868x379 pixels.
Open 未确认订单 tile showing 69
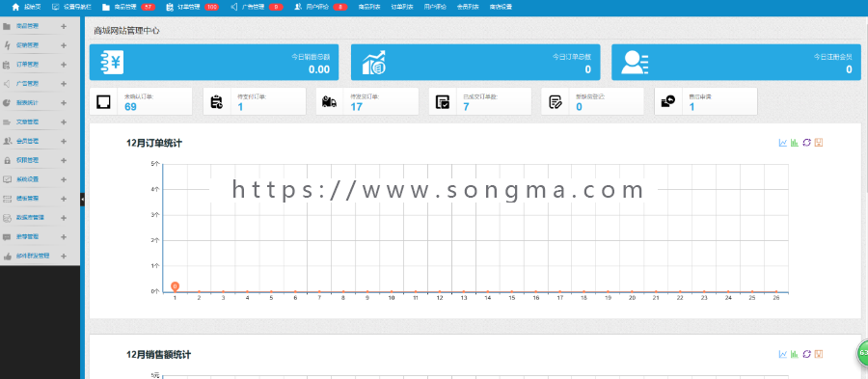click(141, 101)
